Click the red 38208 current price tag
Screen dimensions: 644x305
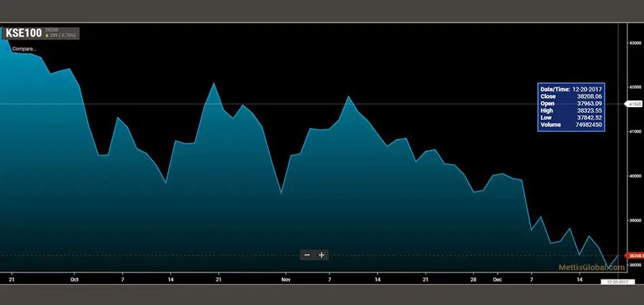[x=635, y=256]
